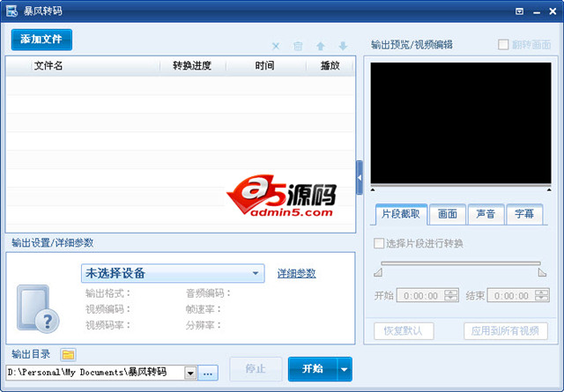Click the black video preview area
564x392 pixels.
[461, 123]
